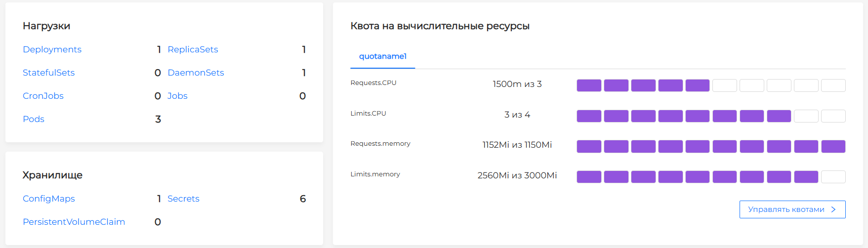The image size is (868, 248).
Task: Open PersistentVolumeClaim link
Action: pos(74,222)
